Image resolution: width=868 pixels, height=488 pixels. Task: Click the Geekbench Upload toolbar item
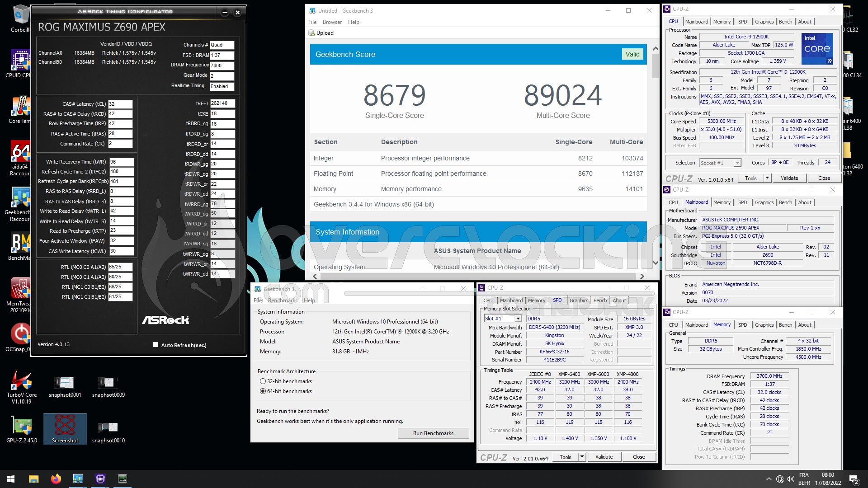(x=321, y=33)
